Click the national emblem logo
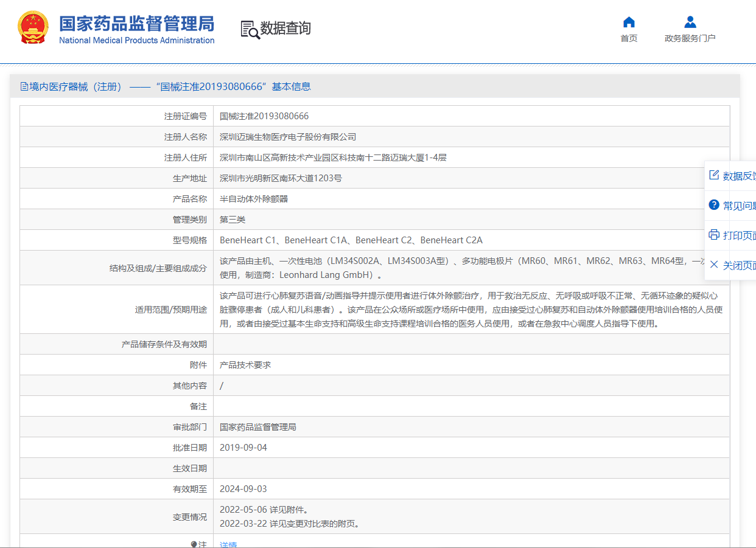The height and width of the screenshot is (548, 756). click(33, 27)
